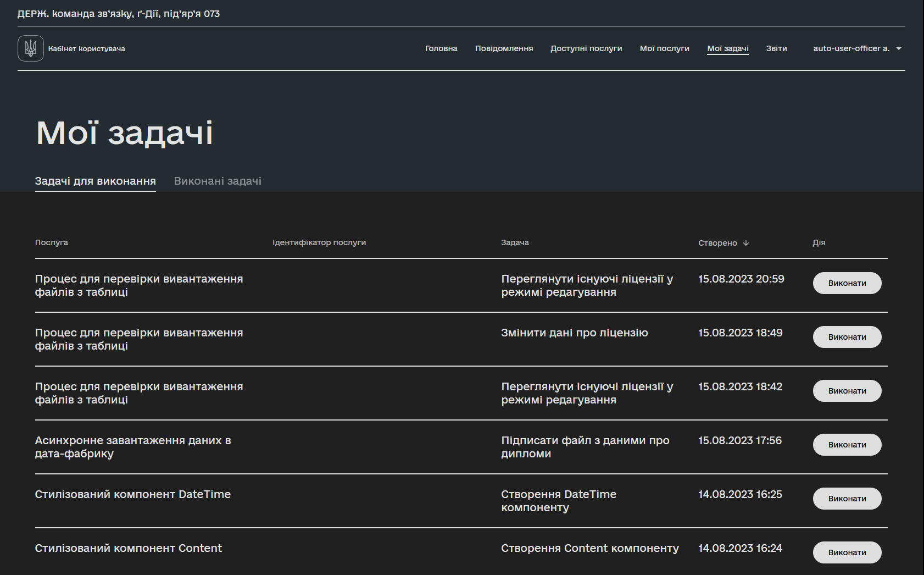The height and width of the screenshot is (575, 924).
Task: Run the Створення DateTime компоненту task
Action: tap(847, 499)
